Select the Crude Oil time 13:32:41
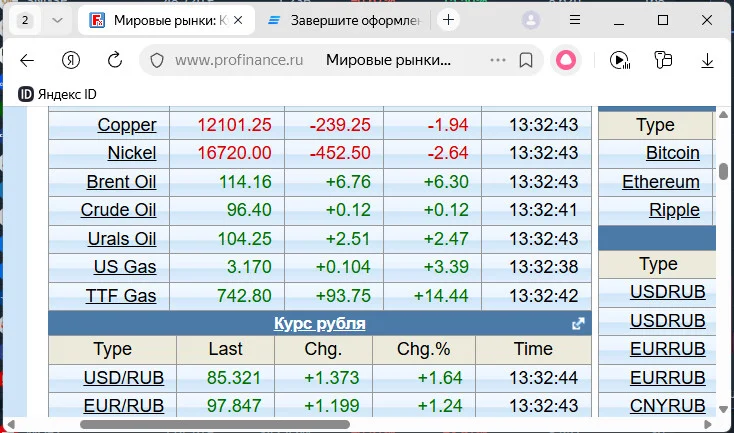The image size is (734, 433). click(x=543, y=210)
